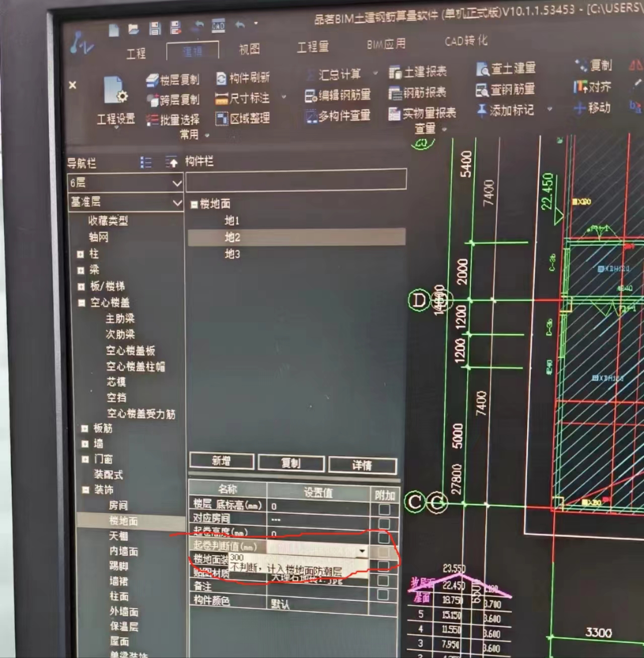Collapse the 空心楼盖 tree node
Image resolution: width=644 pixels, height=658 pixels.
pos(82,303)
